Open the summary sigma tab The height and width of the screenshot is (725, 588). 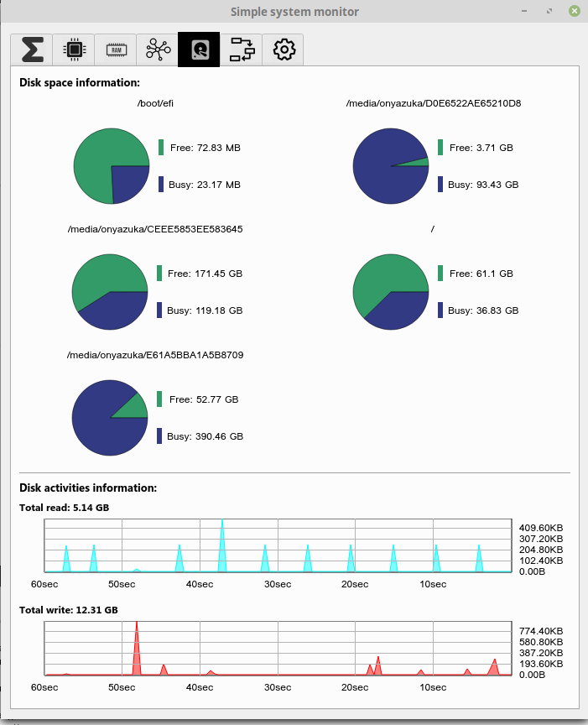[x=31, y=50]
